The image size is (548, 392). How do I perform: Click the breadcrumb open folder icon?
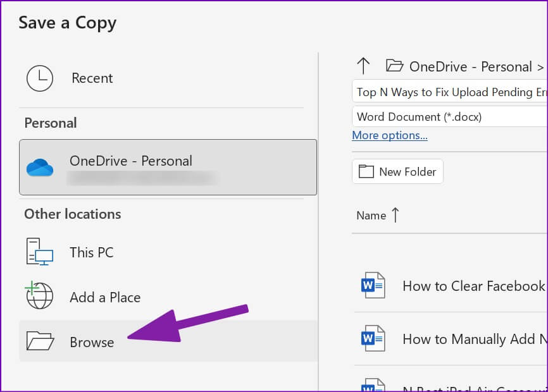click(x=395, y=66)
